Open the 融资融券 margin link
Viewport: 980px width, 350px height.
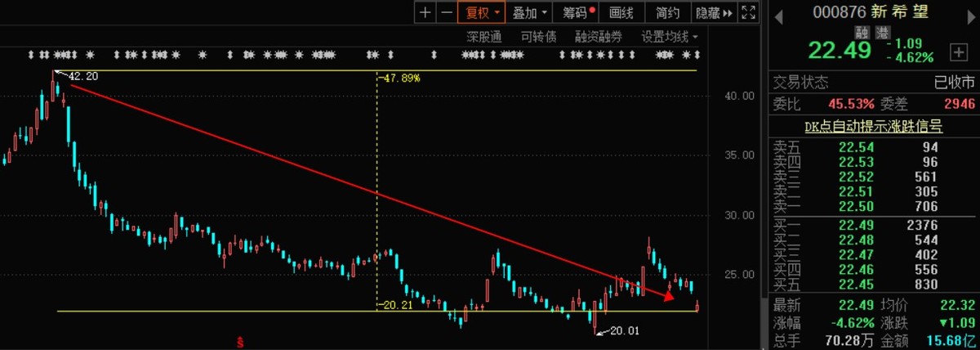click(599, 36)
